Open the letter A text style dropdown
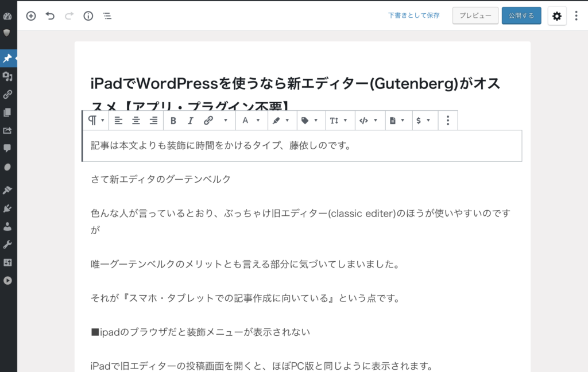Image resolution: width=588 pixels, height=372 pixels. 251,121
